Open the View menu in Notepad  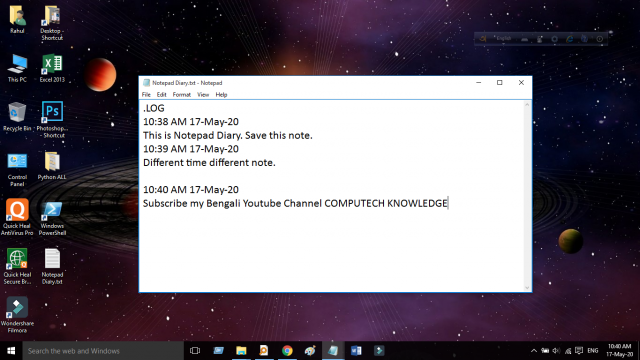click(x=203, y=95)
